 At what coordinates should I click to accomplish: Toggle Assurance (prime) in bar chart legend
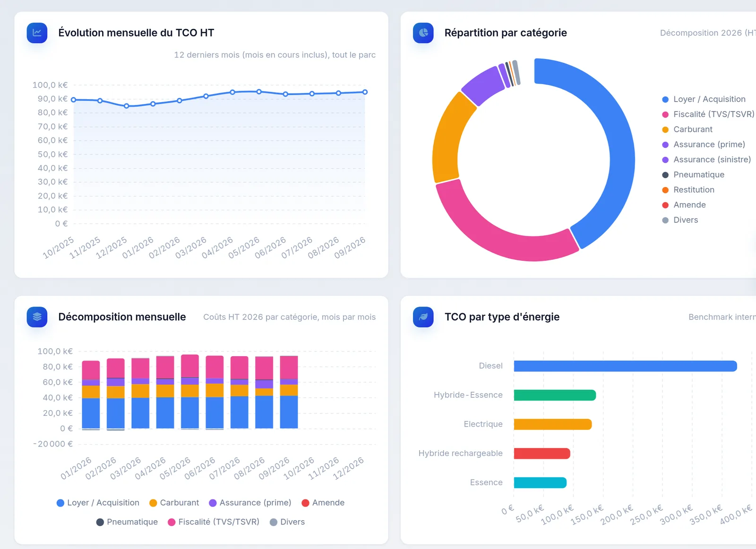(249, 503)
